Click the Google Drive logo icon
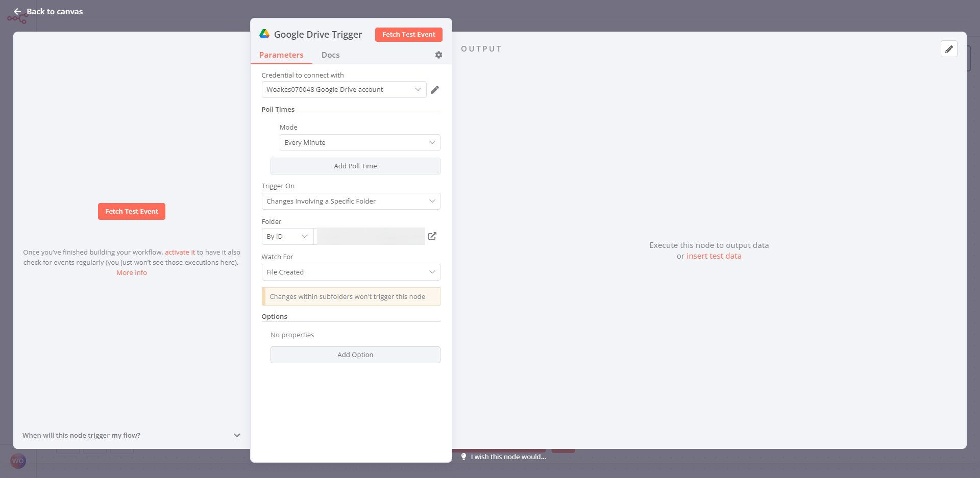 (x=264, y=34)
